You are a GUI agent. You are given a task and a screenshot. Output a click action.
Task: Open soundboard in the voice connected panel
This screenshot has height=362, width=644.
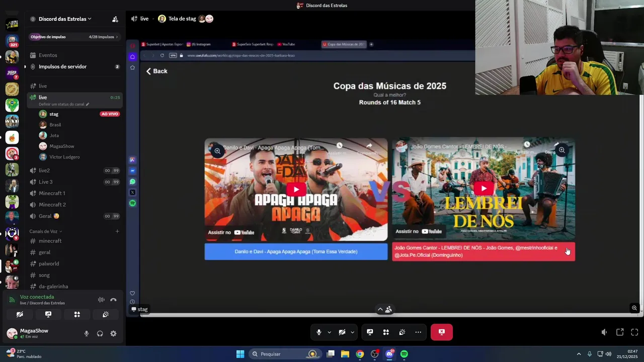(106, 314)
